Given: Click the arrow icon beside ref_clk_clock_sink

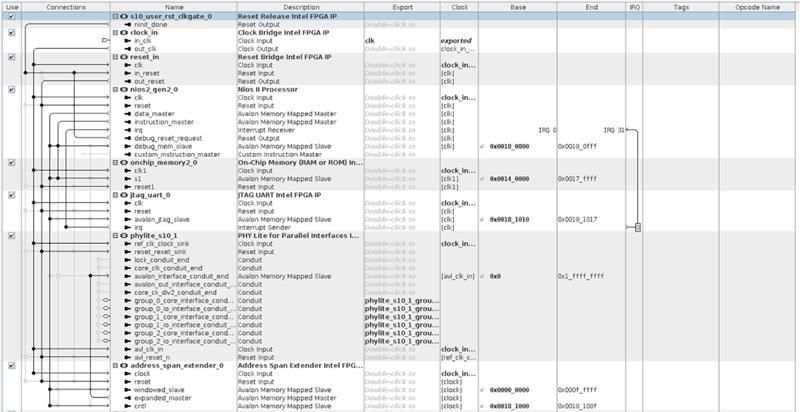Looking at the screenshot, I should pos(128,244).
